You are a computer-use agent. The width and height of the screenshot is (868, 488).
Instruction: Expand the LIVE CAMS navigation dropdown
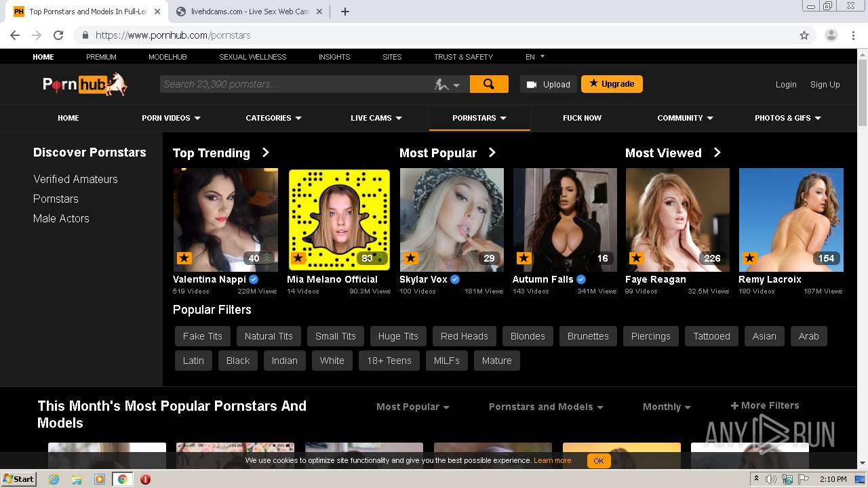point(376,118)
